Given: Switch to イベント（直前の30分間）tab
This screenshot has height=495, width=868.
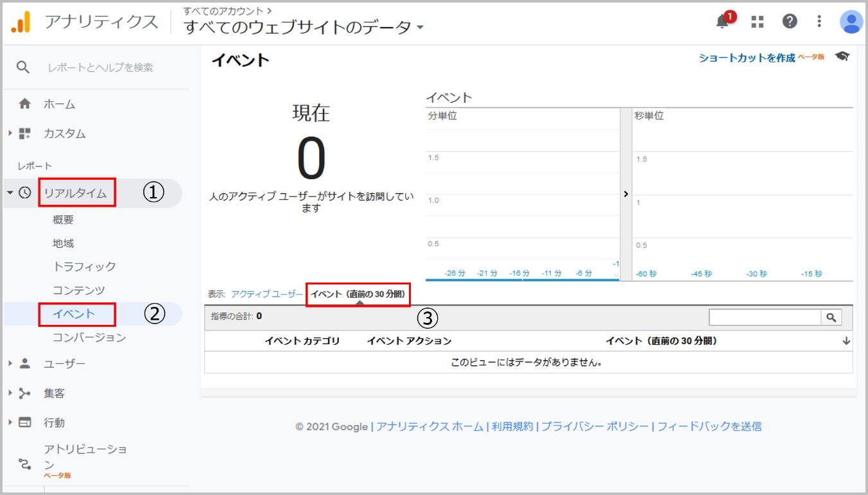Looking at the screenshot, I should (358, 293).
